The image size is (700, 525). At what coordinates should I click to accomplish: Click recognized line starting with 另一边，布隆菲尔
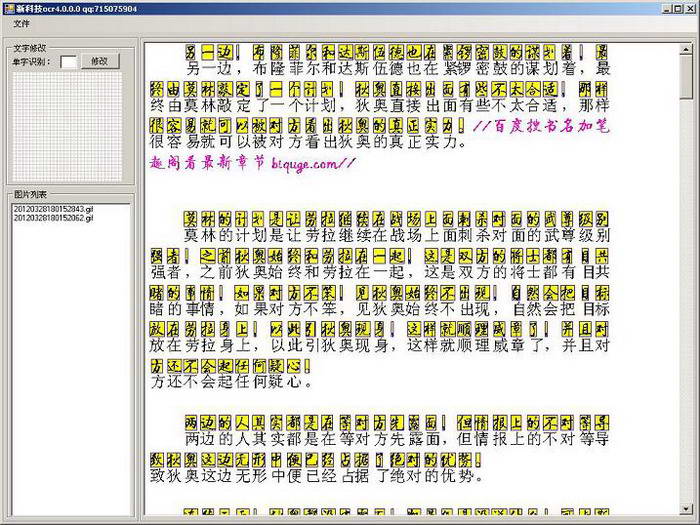coord(397,69)
